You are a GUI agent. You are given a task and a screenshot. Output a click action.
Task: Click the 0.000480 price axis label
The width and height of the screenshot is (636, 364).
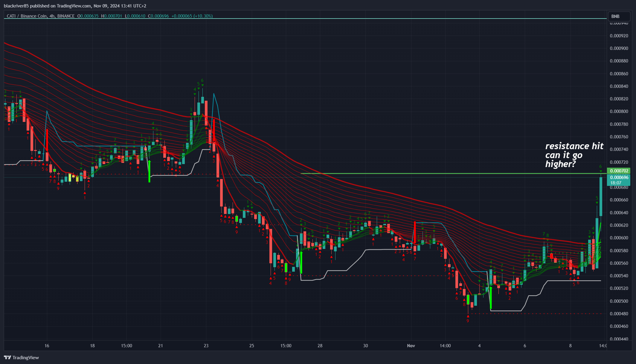(x=619, y=314)
